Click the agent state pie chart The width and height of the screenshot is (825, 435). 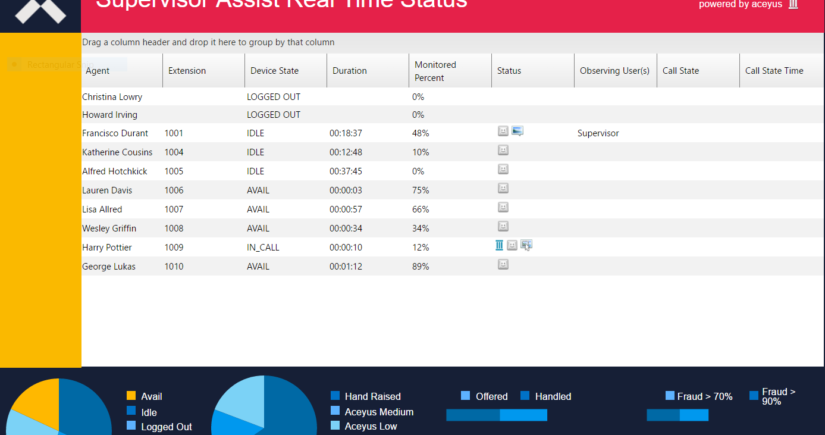pyautogui.click(x=59, y=408)
